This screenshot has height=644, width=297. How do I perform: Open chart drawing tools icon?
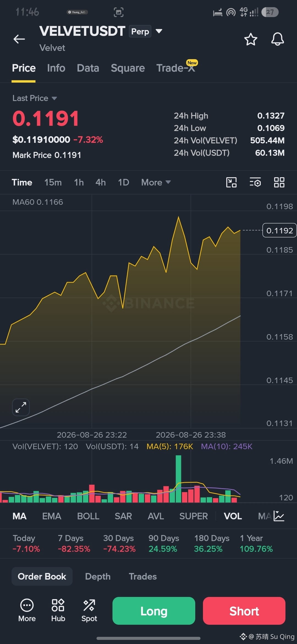tap(231, 182)
